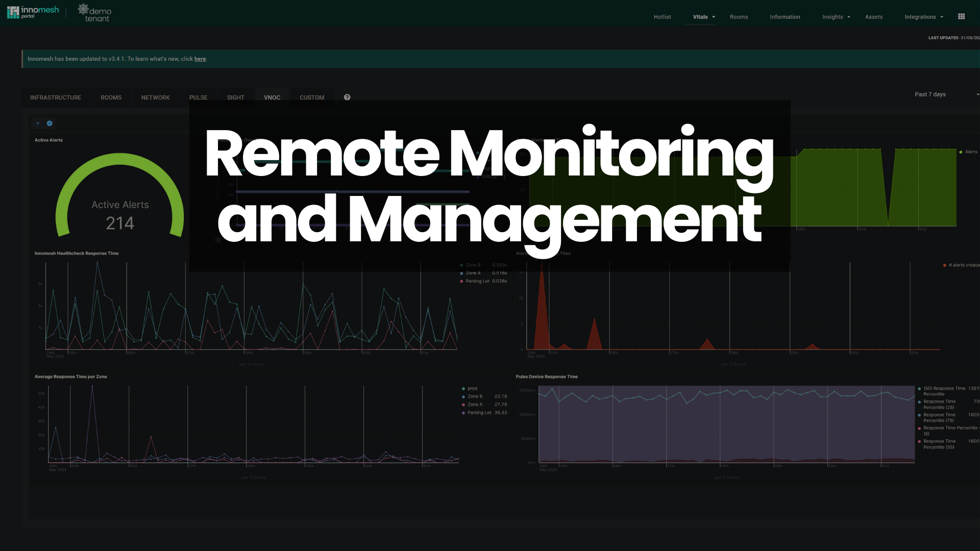
Task: Toggle the Zone B series in Healthcheck chart
Action: click(x=473, y=265)
